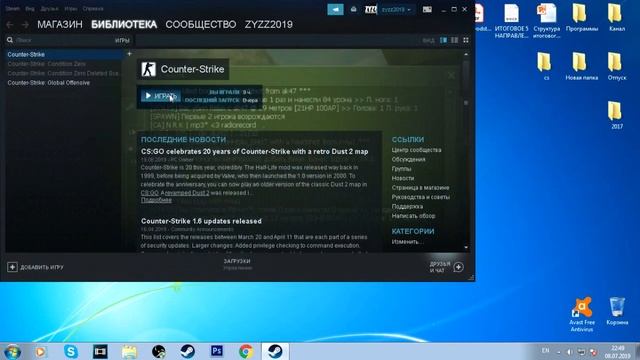Click the scroll-up arrow of the game page
The width and height of the screenshot is (640, 360).
(466, 54)
